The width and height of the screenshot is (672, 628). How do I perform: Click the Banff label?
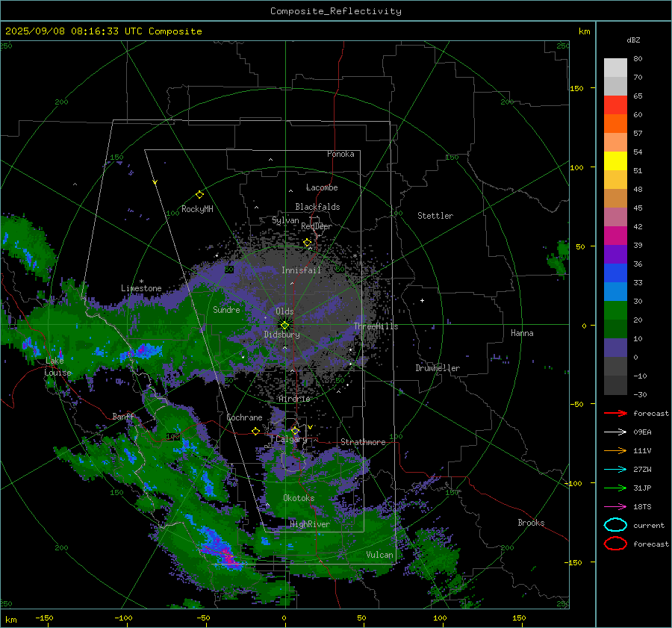click(123, 416)
